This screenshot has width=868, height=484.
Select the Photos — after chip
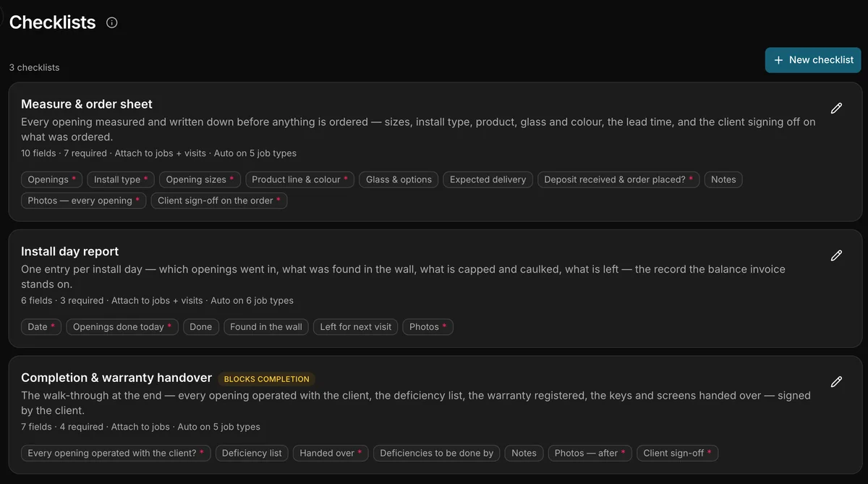pos(590,453)
